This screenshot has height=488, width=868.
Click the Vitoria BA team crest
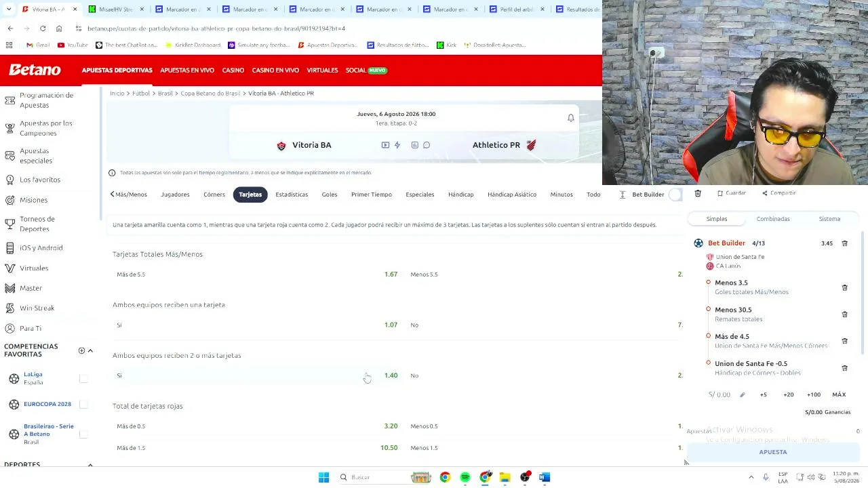click(x=281, y=145)
